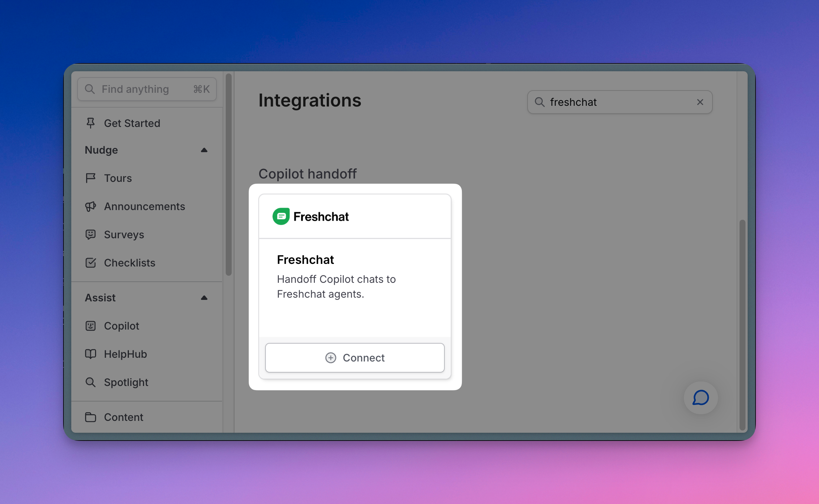Click the Connect button for Freshchat
Viewport: 819px width, 504px height.
point(355,357)
